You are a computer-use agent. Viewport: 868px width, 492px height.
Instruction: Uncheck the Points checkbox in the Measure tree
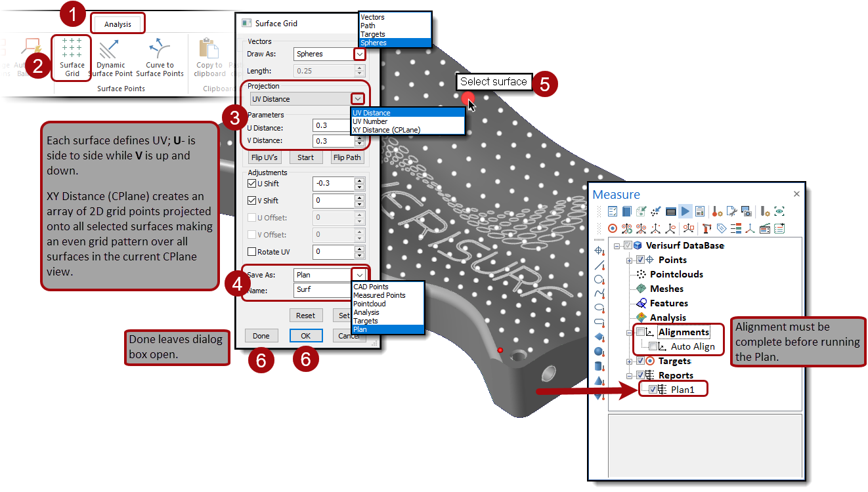(x=640, y=260)
